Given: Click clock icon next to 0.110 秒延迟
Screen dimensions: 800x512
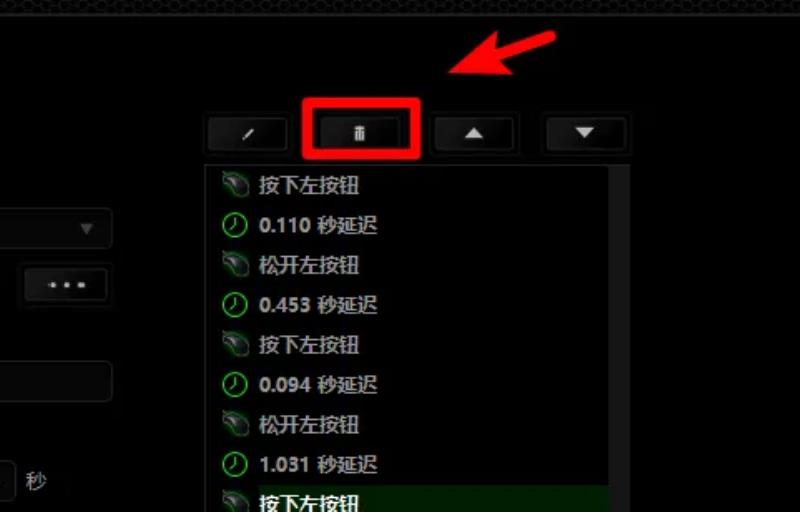Looking at the screenshot, I should tap(235, 225).
